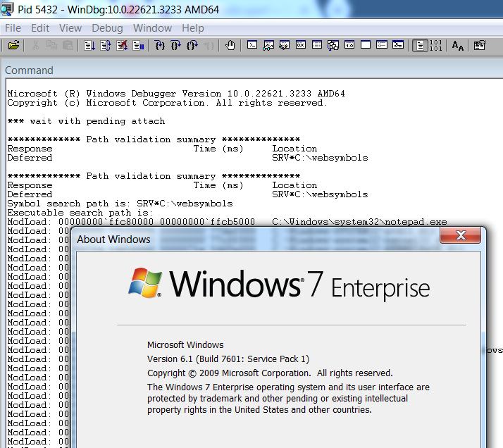503x448 pixels.
Task: Open the Disassembly window icon
Action: pyautogui.click(x=349, y=45)
